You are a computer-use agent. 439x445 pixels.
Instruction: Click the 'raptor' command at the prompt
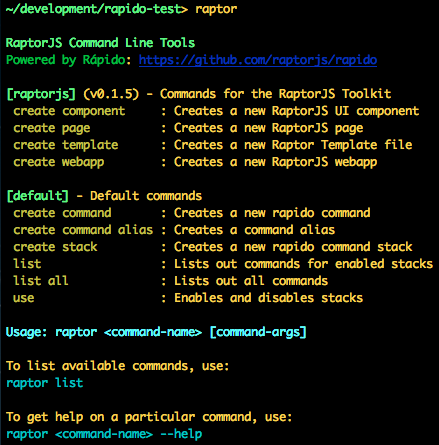click(x=216, y=9)
